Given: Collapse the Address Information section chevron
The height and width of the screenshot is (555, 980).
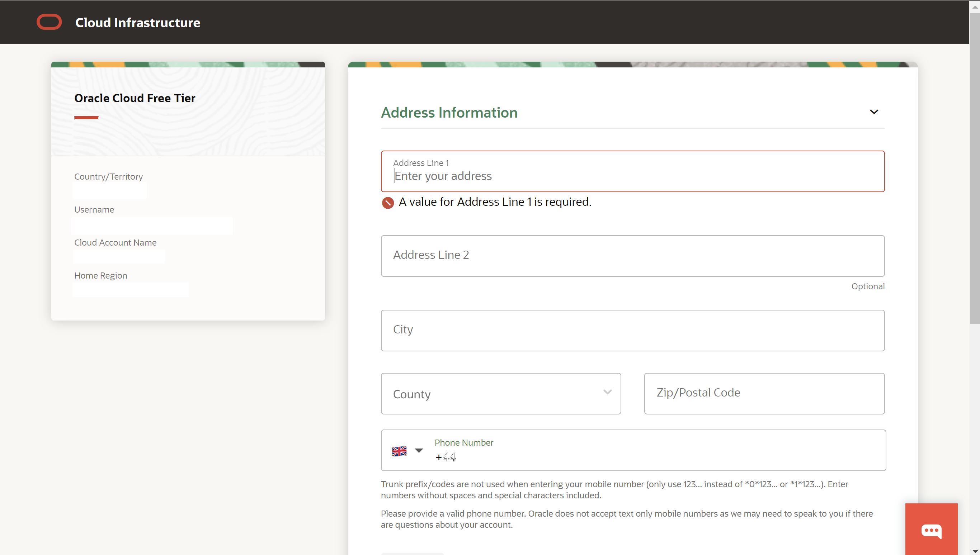Looking at the screenshot, I should click(874, 112).
